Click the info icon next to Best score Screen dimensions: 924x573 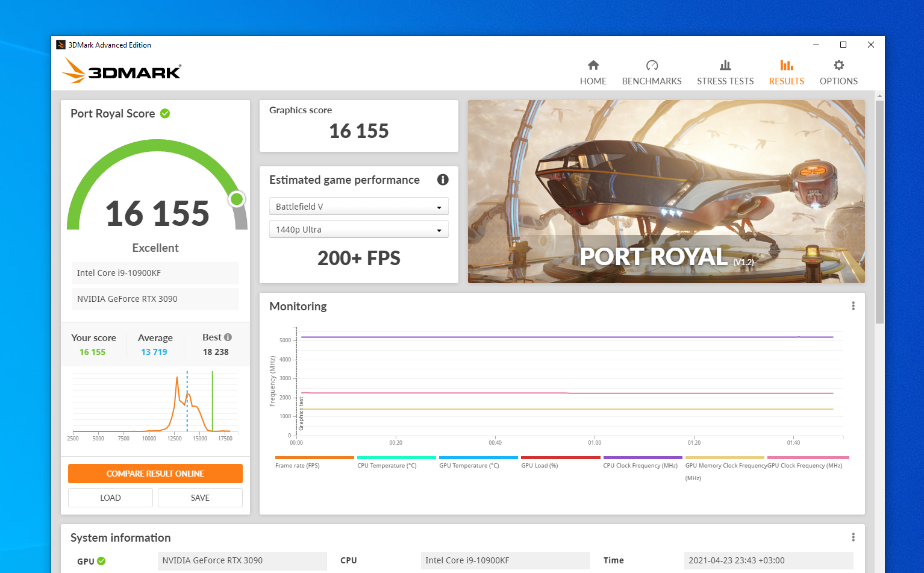coord(228,337)
